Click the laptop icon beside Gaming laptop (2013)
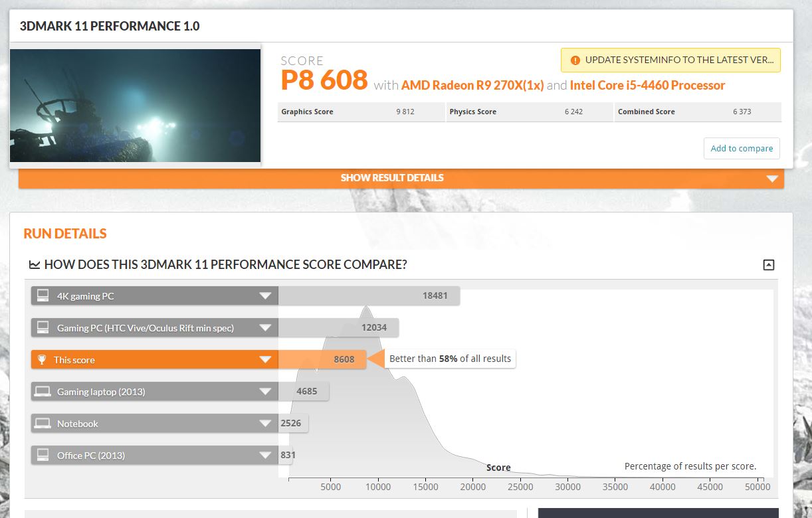The width and height of the screenshot is (812, 518). (x=43, y=392)
